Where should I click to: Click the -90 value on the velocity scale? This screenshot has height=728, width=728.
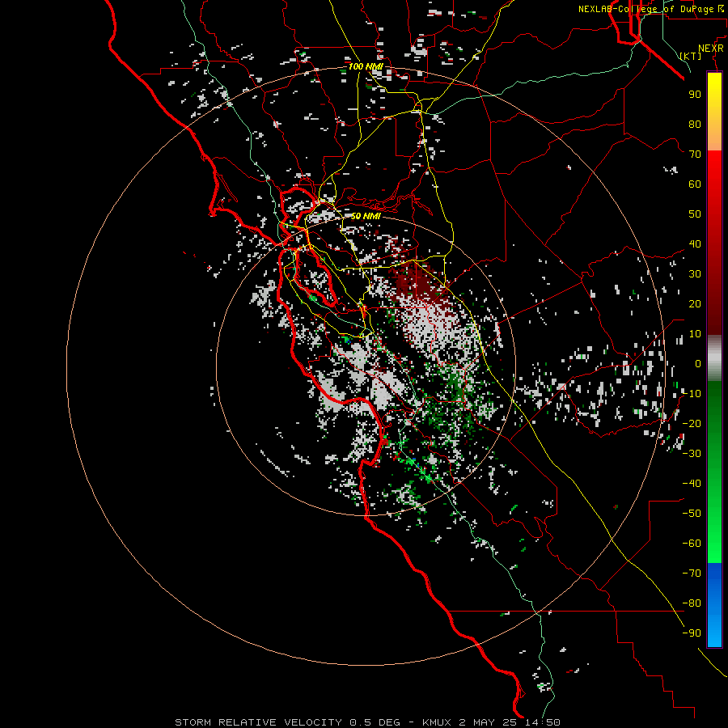[692, 633]
